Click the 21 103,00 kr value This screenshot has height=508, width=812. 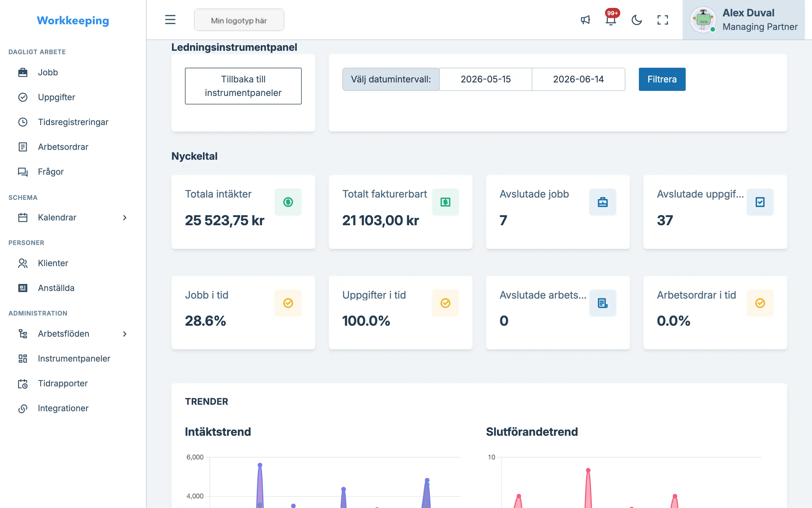point(381,220)
